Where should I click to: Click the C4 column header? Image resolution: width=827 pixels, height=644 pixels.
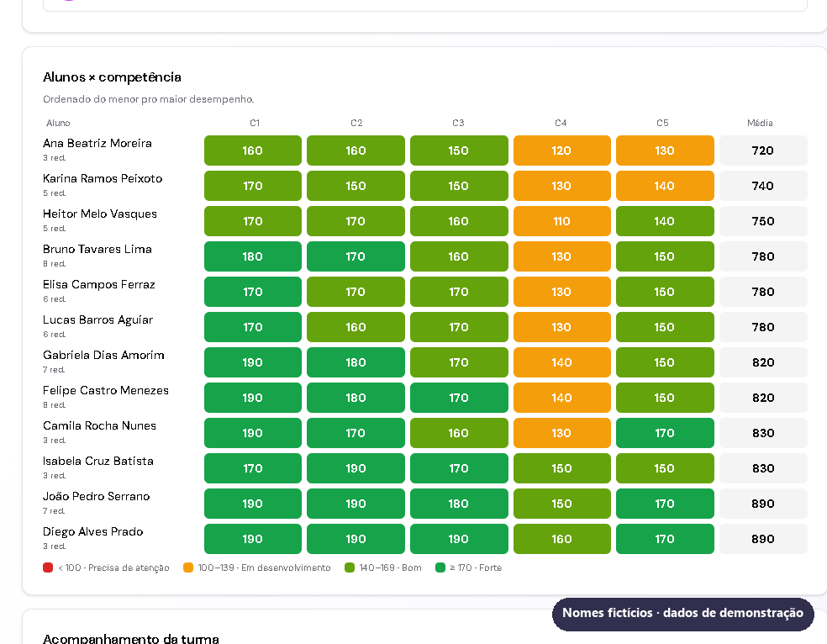click(x=561, y=123)
